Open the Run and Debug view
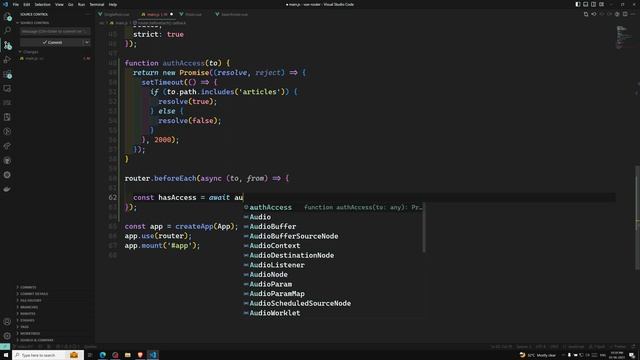Screen dimensions: 640x360 tap(7, 60)
